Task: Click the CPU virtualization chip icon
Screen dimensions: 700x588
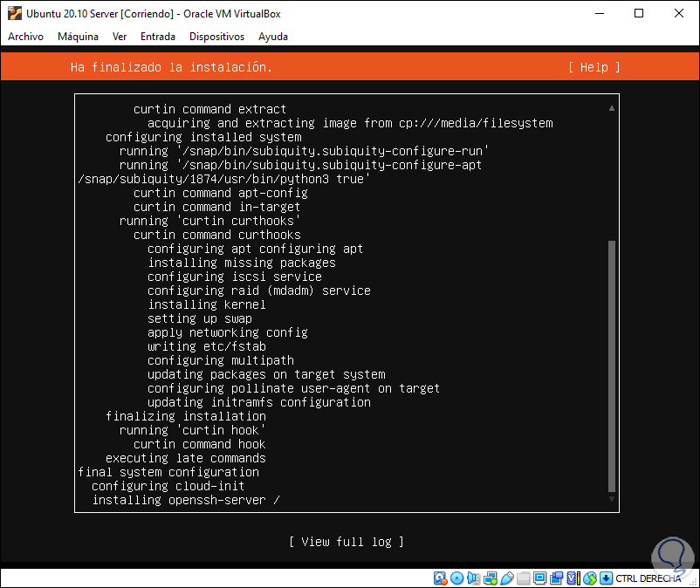Action: (x=573, y=578)
